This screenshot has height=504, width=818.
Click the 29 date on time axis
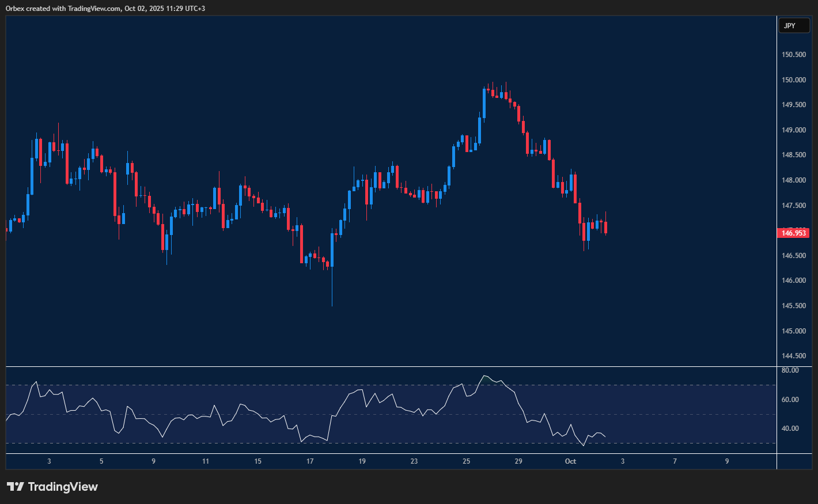tap(518, 461)
